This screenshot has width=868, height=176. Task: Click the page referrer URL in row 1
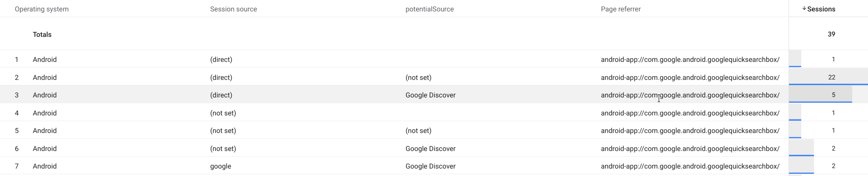tap(690, 60)
